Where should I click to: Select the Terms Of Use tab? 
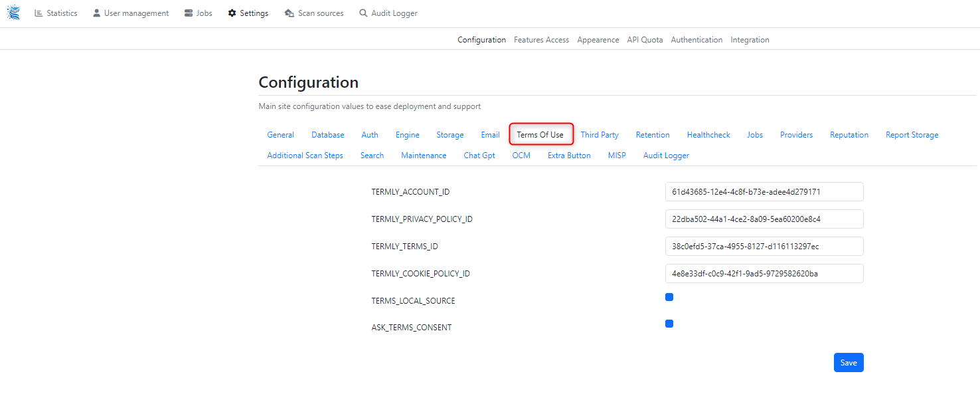[540, 135]
